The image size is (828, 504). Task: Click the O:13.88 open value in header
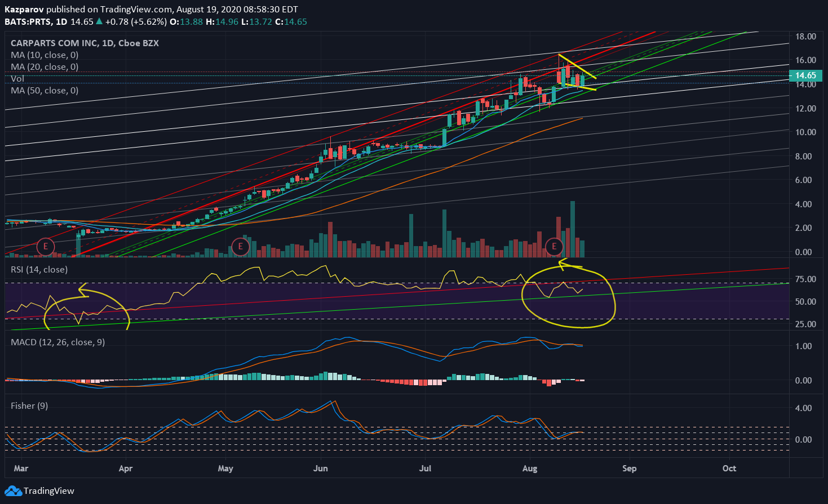(x=186, y=21)
